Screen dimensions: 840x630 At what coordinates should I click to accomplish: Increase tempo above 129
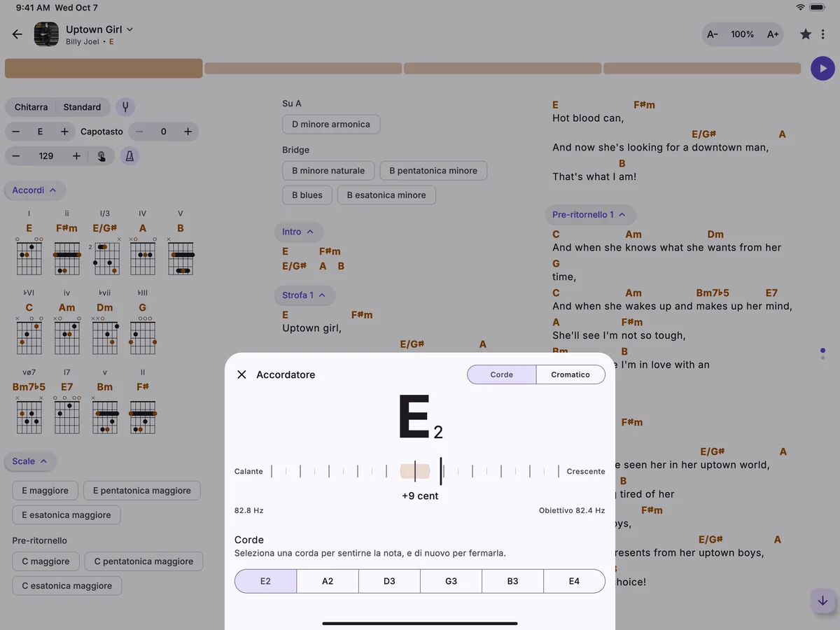tap(76, 156)
